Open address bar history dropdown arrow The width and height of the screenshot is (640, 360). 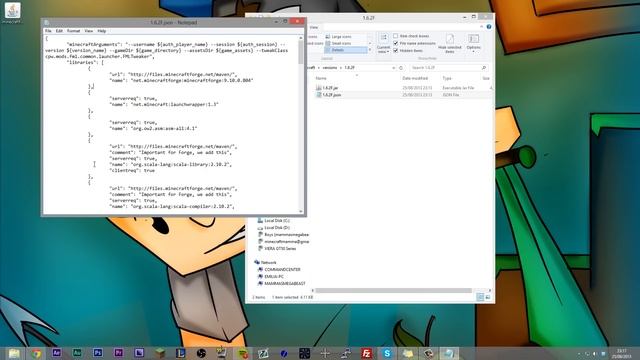click(393, 68)
